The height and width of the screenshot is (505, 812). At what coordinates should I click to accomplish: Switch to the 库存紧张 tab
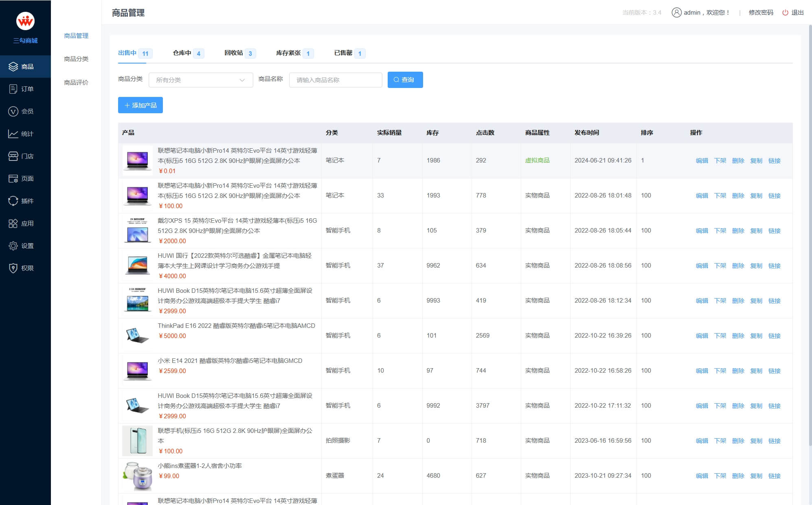pos(288,53)
